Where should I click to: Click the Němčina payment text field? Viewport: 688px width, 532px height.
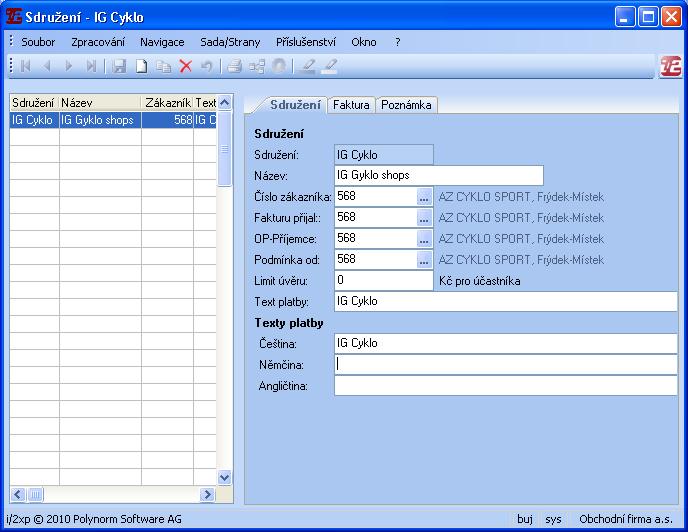[505, 365]
